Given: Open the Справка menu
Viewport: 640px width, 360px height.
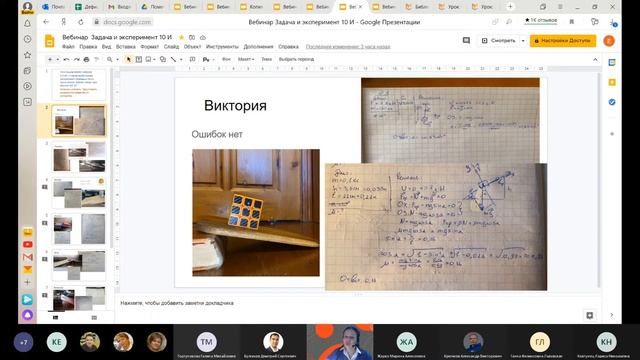Looking at the screenshot, I should pos(288,47).
